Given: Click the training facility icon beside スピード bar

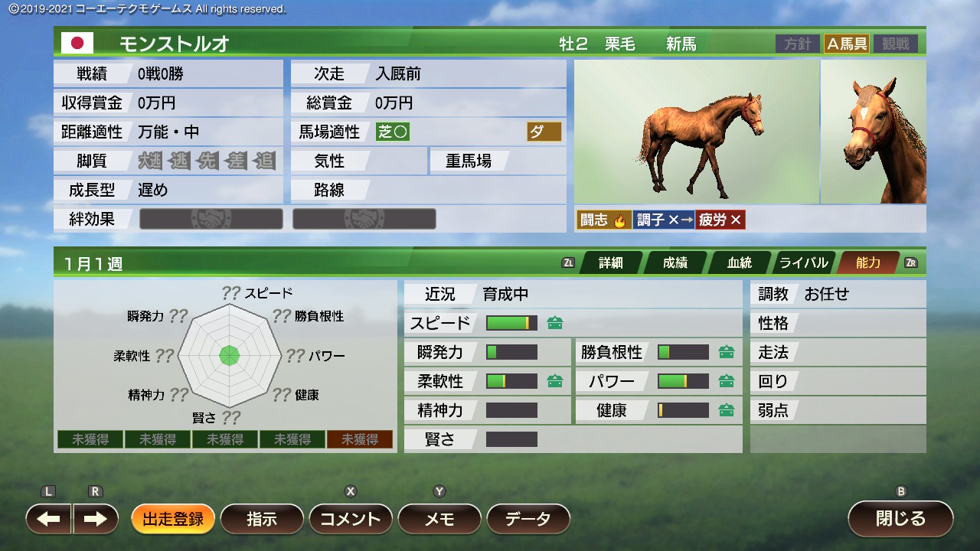Looking at the screenshot, I should click(x=555, y=323).
